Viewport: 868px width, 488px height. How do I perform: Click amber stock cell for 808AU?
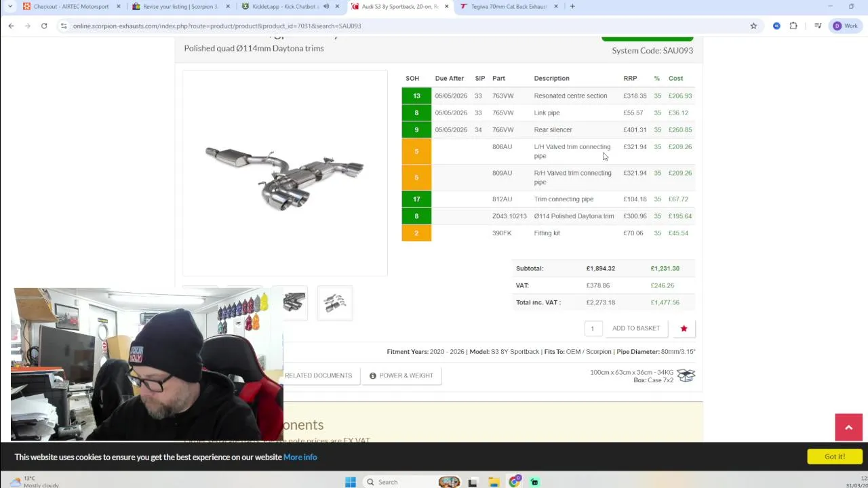tap(416, 151)
